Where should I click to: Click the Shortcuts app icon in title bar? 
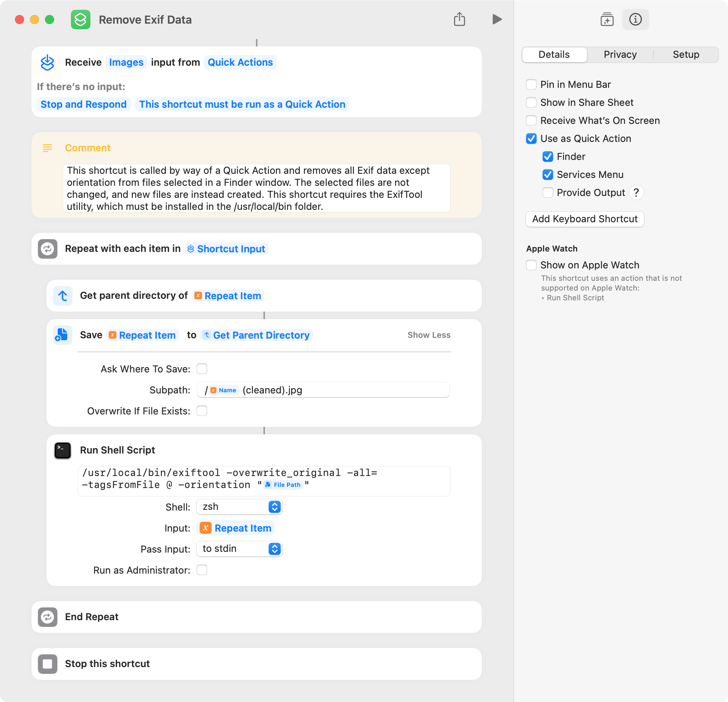(x=81, y=20)
